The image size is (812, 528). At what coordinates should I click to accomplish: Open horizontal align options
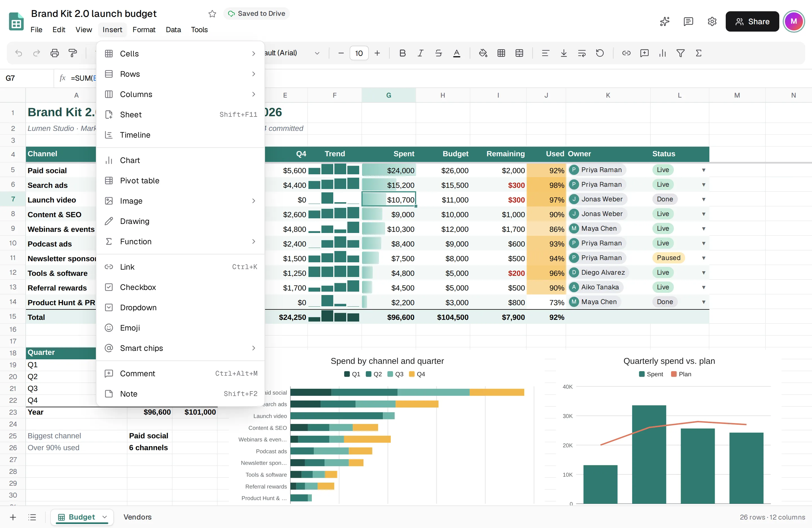pos(546,53)
